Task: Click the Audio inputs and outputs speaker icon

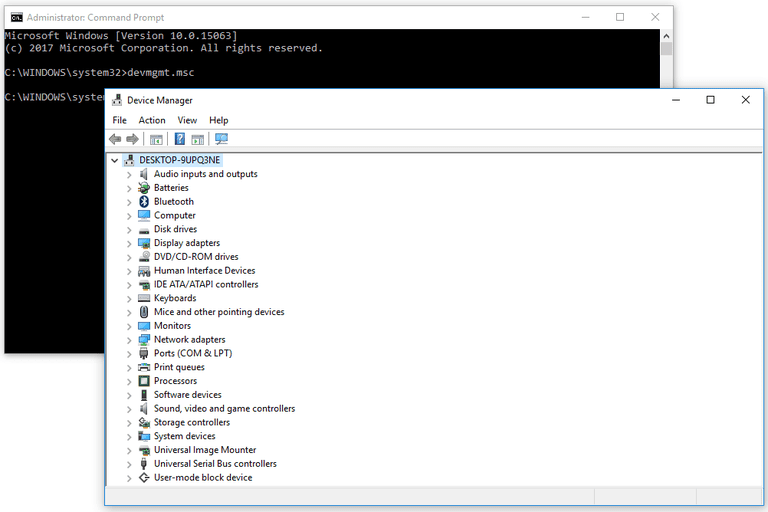Action: (x=144, y=174)
